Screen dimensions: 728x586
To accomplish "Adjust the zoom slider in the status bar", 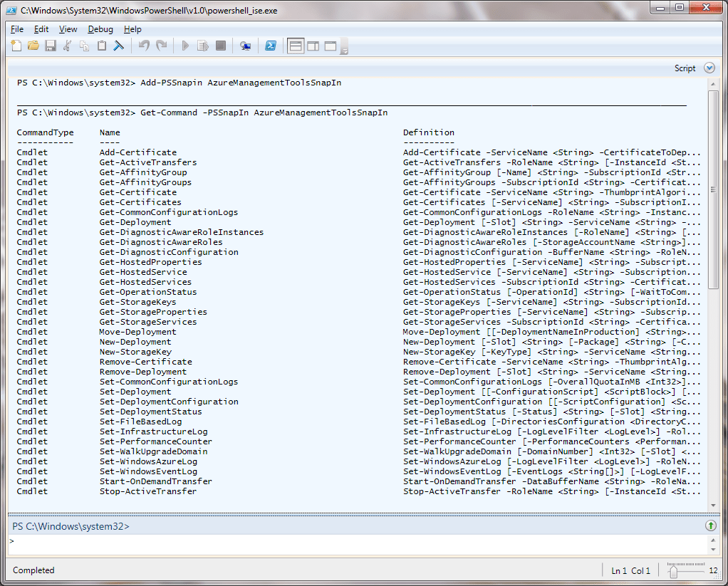I will click(674, 572).
